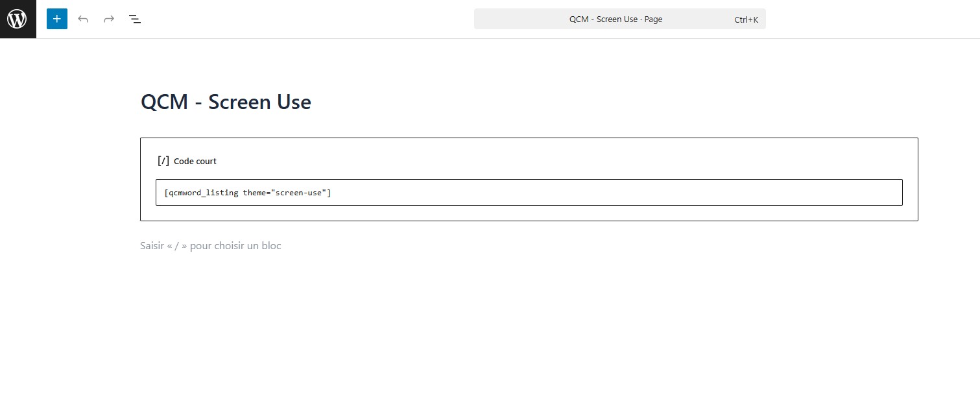Image resolution: width=980 pixels, height=401 pixels.
Task: Open the document overview list view
Action: pyautogui.click(x=135, y=19)
